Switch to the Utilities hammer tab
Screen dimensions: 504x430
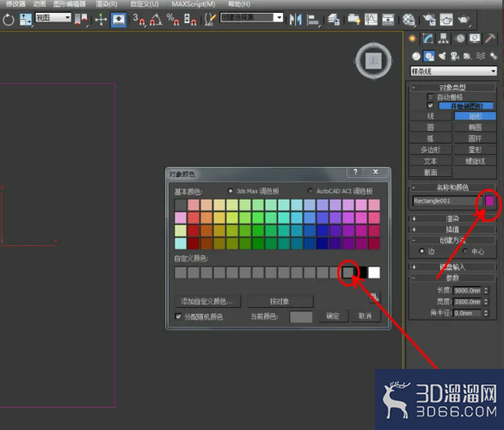coord(490,39)
